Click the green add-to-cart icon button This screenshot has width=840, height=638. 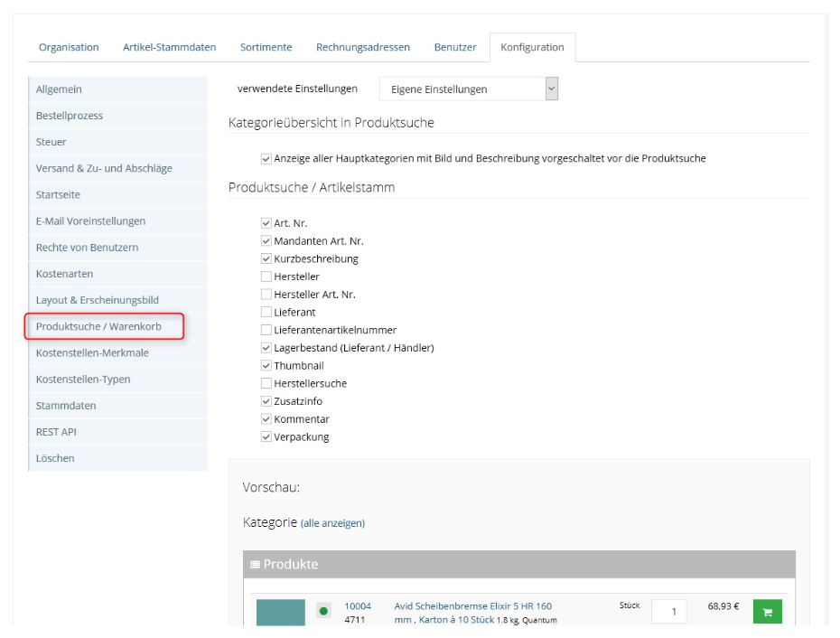(768, 612)
